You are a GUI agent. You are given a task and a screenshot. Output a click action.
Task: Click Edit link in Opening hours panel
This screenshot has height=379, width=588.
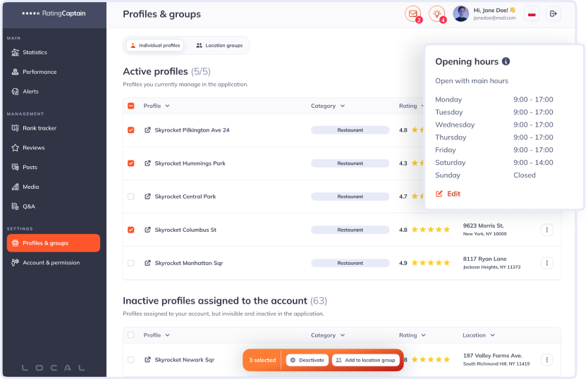(448, 194)
